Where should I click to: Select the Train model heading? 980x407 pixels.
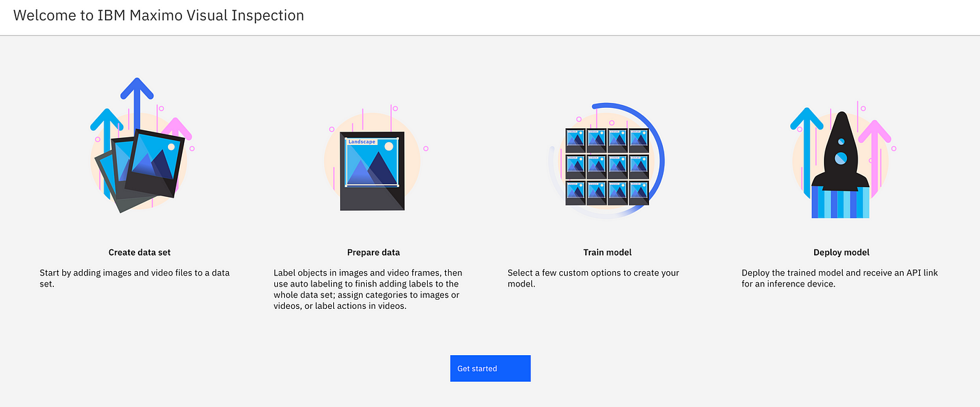(608, 252)
